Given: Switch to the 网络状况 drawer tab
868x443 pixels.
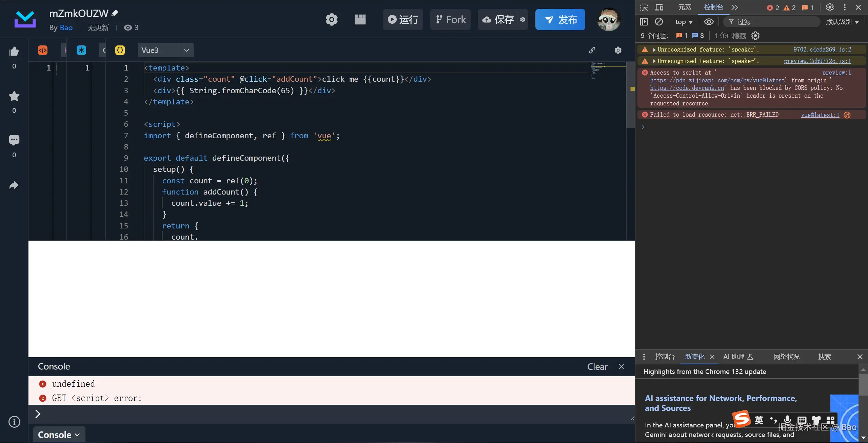Looking at the screenshot, I should click(786, 357).
